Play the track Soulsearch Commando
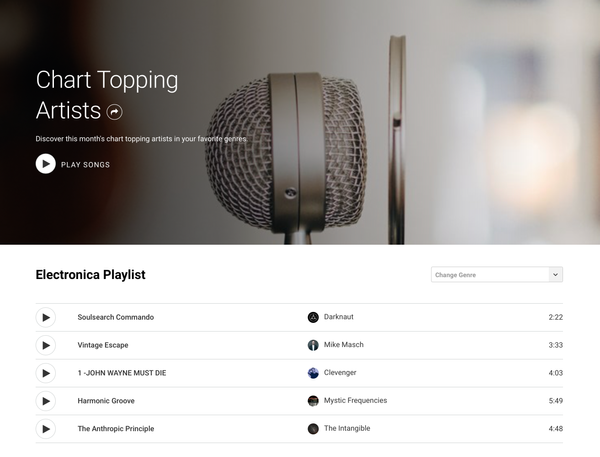Screen dimensions: 600x457 click(46, 317)
